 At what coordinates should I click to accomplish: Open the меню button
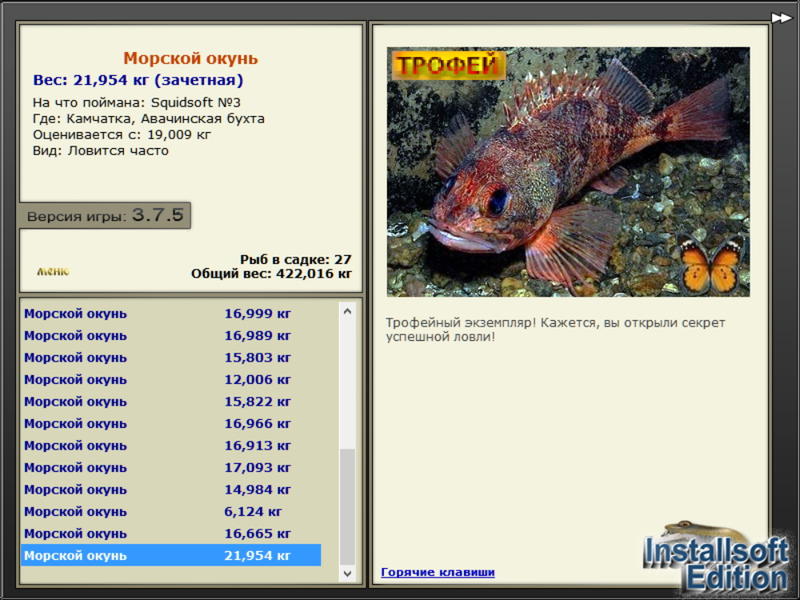coord(53,271)
